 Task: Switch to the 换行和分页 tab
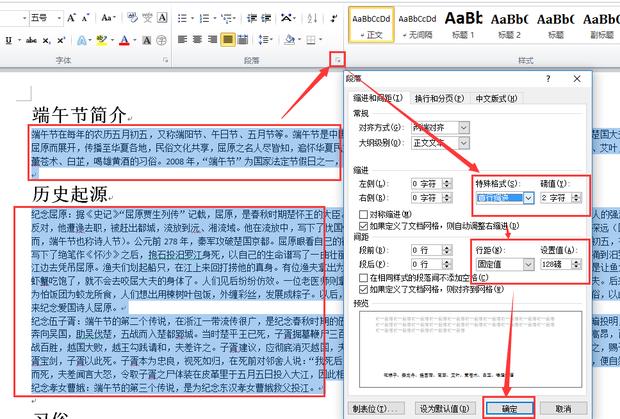click(438, 97)
